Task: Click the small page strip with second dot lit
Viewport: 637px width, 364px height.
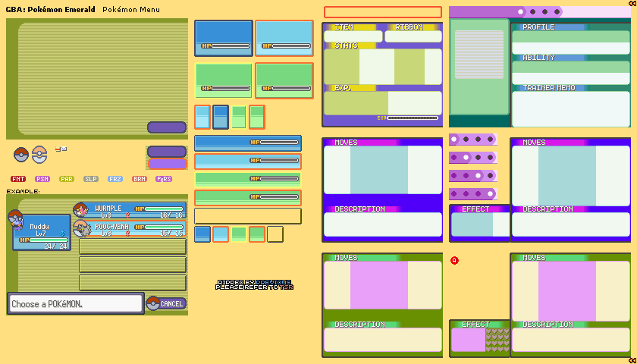Action: [x=473, y=157]
